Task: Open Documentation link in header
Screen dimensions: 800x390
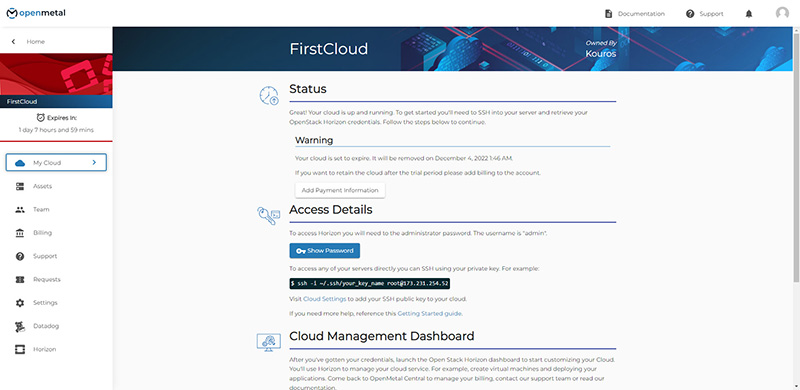Action: coord(641,14)
